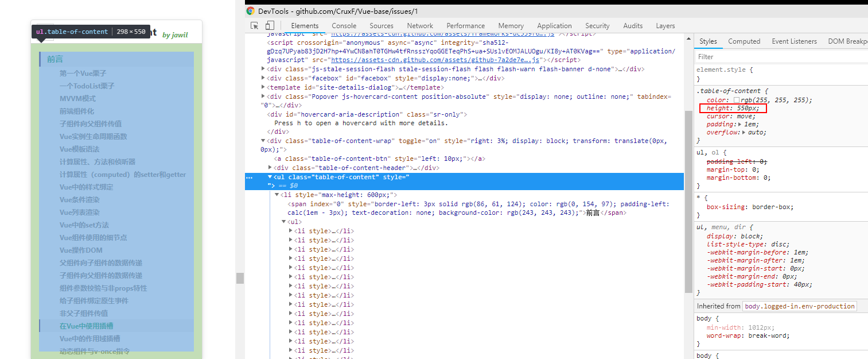Go to Vue条件渲染 entry
Screen dimensions: 868x359
[80, 200]
